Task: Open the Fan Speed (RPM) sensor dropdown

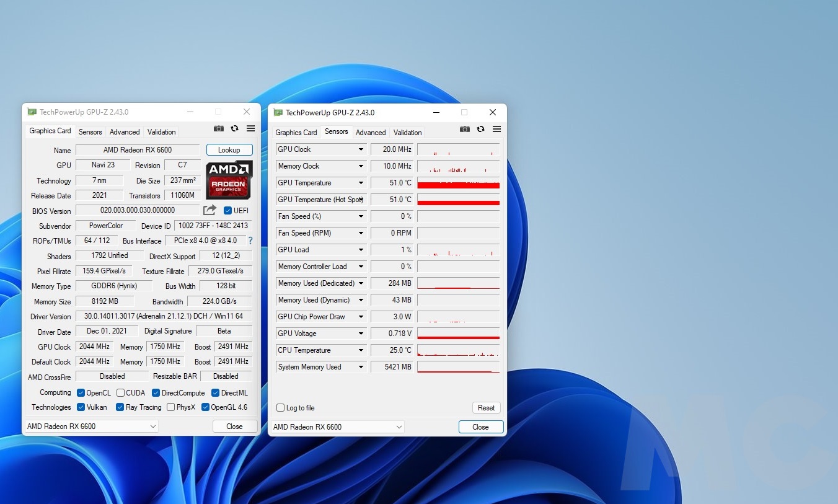Action: click(361, 233)
